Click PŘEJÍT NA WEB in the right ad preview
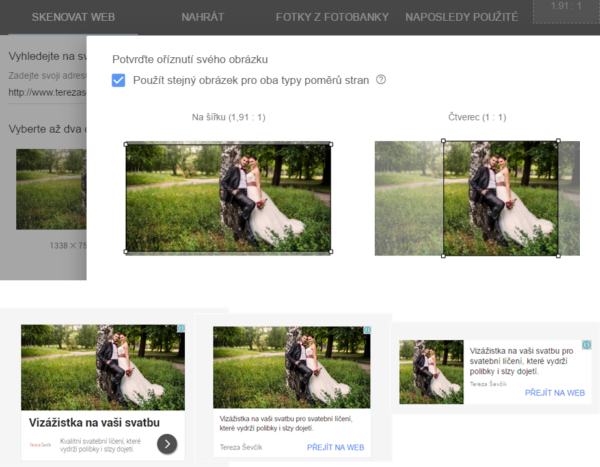This screenshot has width=600, height=467. [554, 393]
